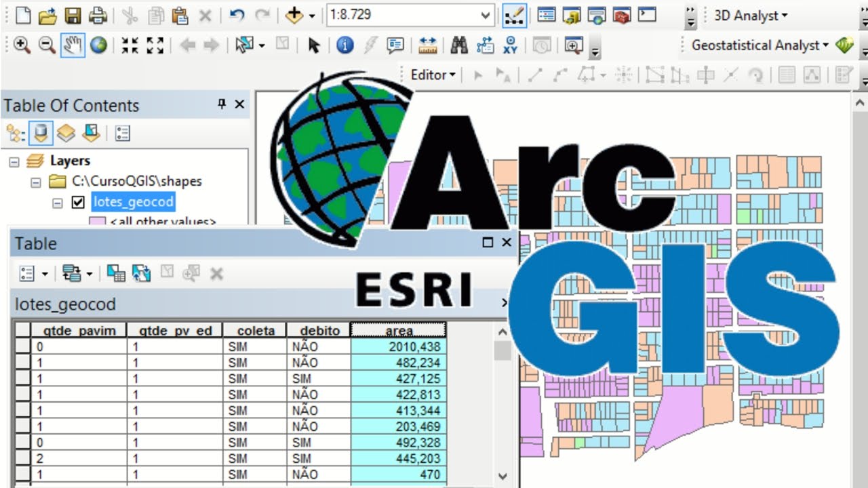Click Fixed Zoom In arrows
The width and height of the screenshot is (868, 488).
tap(130, 45)
